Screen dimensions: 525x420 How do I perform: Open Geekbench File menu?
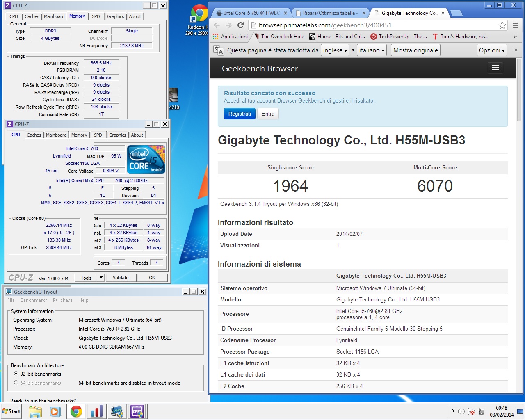click(11, 300)
